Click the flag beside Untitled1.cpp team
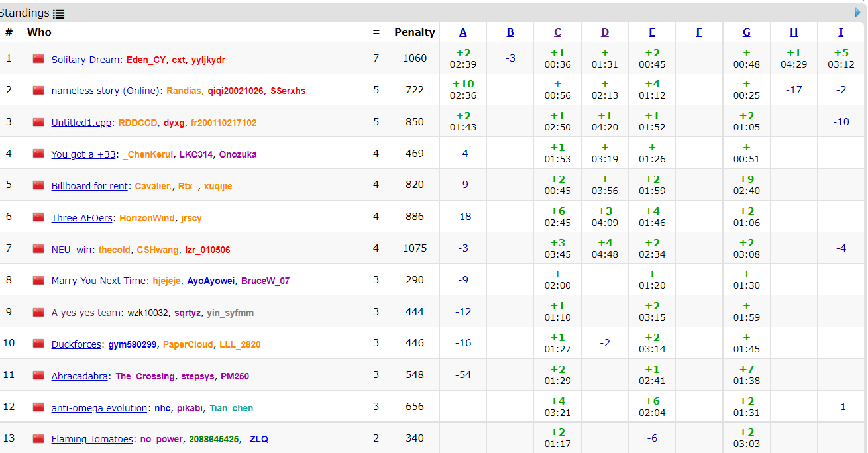This screenshot has height=453, width=868. point(38,122)
